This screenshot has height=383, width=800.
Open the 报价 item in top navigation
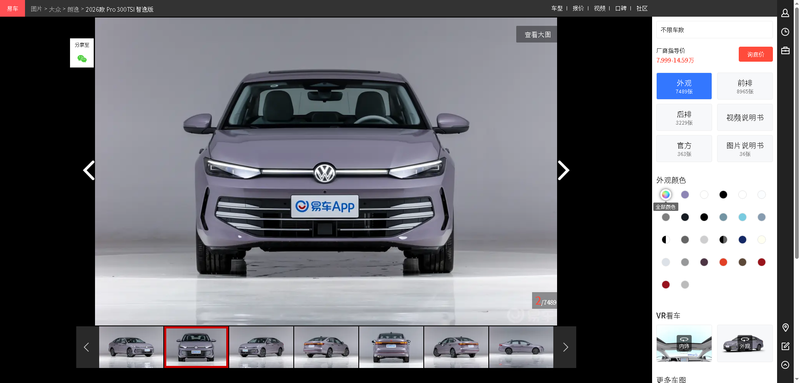(x=578, y=8)
